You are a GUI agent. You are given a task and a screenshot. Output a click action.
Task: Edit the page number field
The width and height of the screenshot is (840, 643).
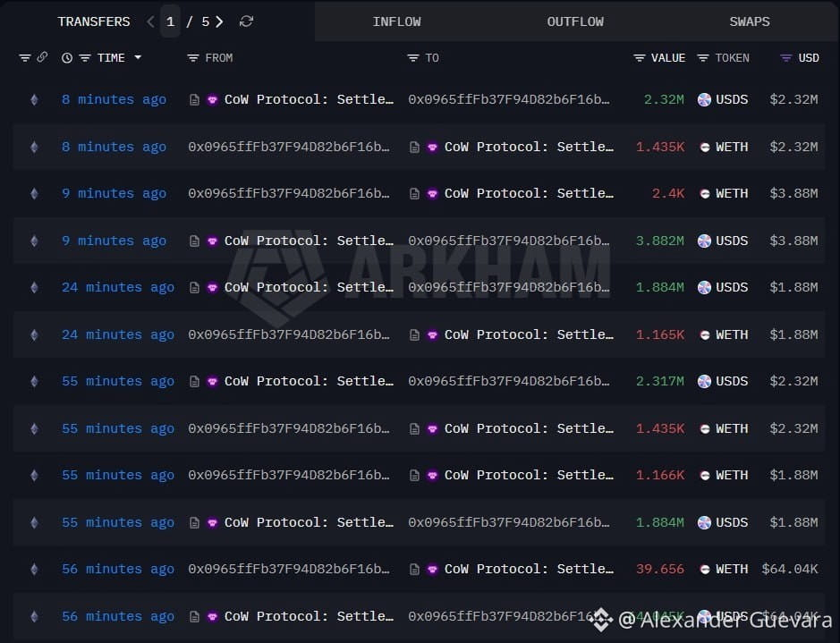pos(170,21)
